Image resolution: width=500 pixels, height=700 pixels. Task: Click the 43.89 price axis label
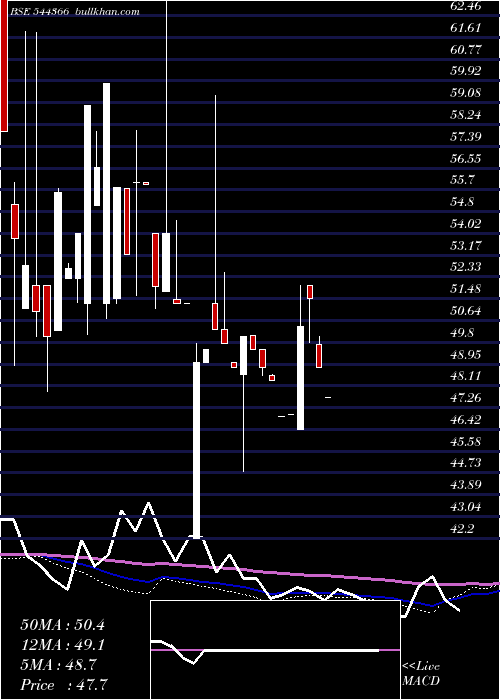(465, 485)
